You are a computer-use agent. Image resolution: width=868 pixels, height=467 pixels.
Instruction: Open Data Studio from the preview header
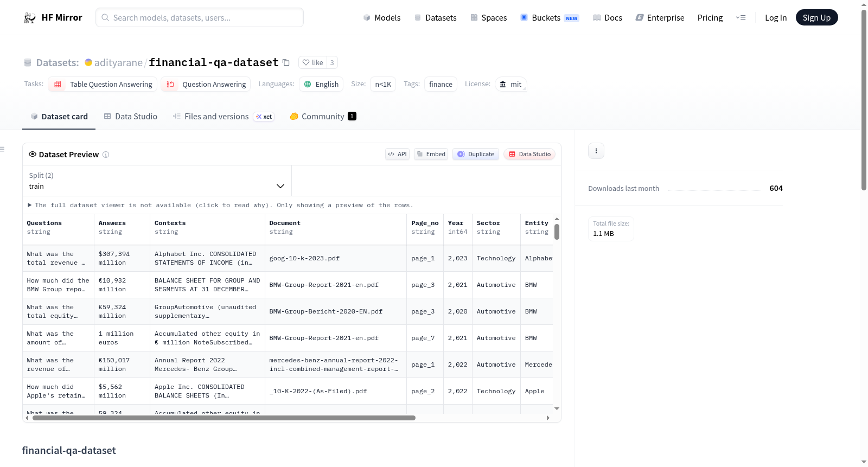tap(529, 154)
